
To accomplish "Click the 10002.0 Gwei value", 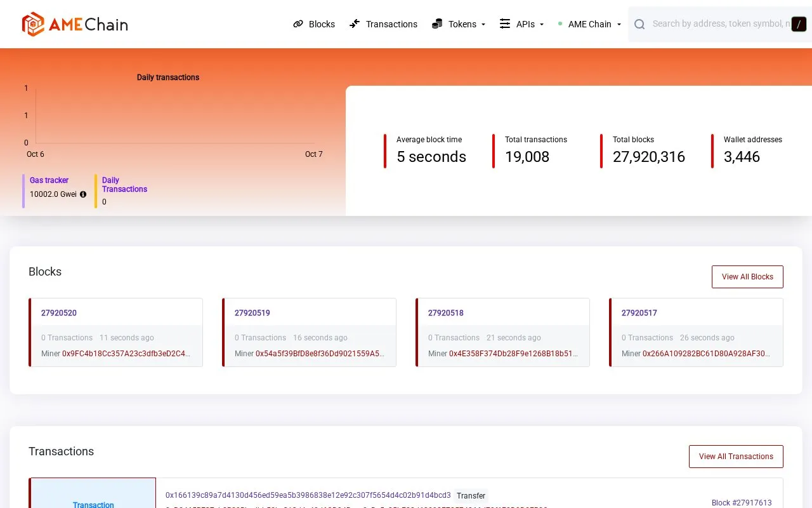I will coord(53,194).
